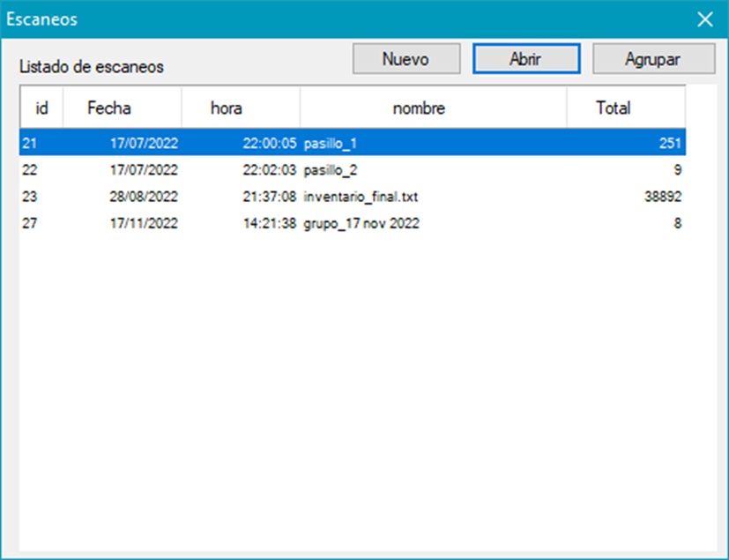
Task: Click the hora column header
Action: pos(227,108)
